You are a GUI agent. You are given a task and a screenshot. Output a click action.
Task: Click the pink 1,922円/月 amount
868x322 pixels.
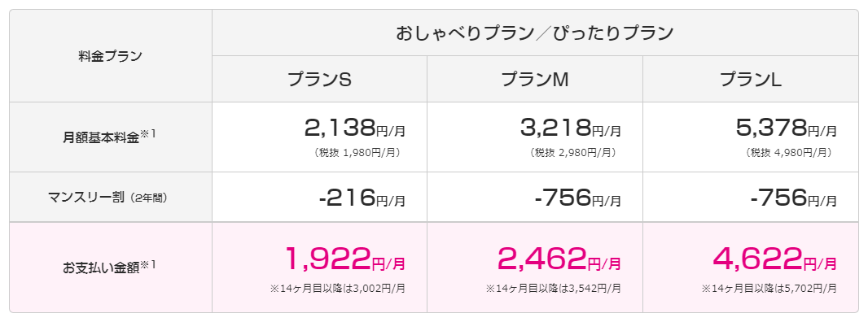coord(345,258)
